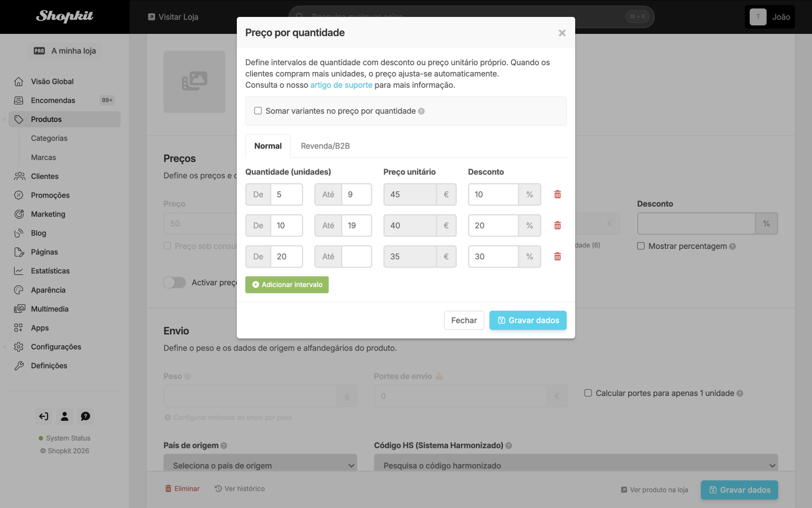This screenshot has width=812, height=508.
Task: Check Mostrar percentagem option
Action: click(x=641, y=246)
